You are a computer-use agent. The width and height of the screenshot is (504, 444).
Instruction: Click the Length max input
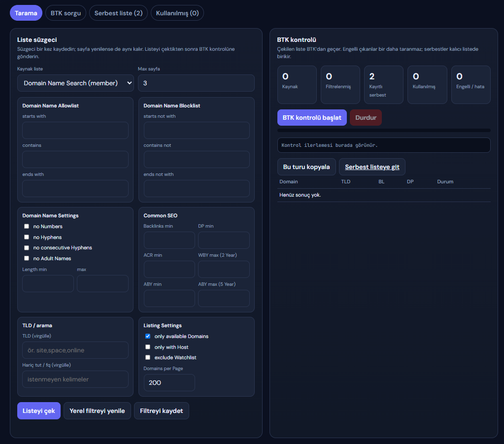click(x=102, y=283)
